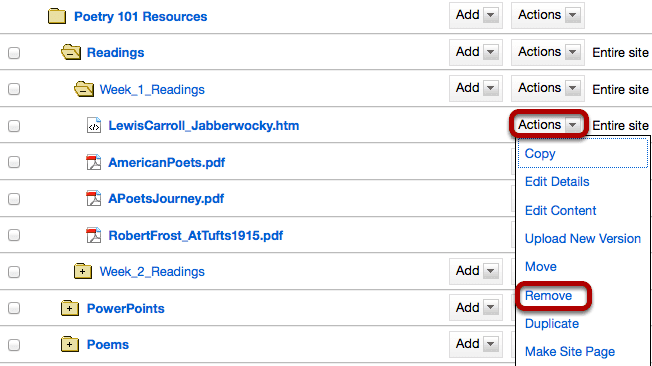
Task: Collapse the Week_1_Readings open-folder icon
Action: [84, 89]
